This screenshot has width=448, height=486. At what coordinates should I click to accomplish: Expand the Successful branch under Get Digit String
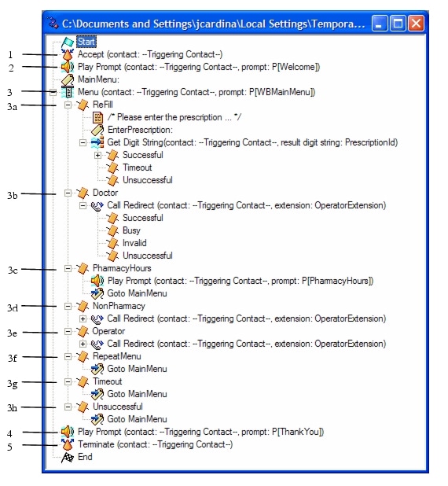coord(98,155)
